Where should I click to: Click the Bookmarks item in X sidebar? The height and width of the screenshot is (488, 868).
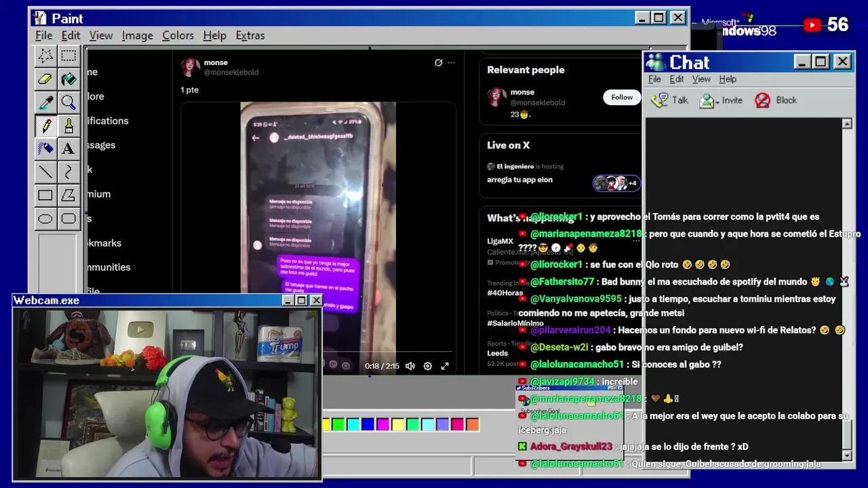pos(104,243)
